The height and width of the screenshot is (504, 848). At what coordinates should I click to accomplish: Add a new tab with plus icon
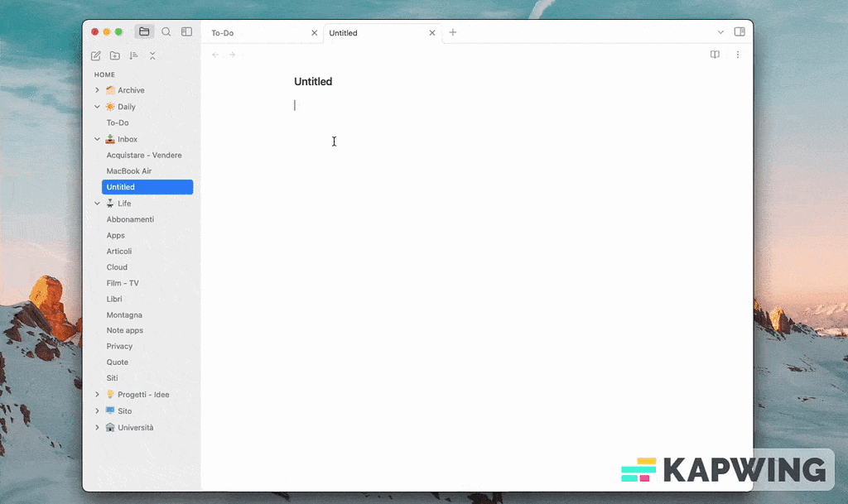(x=452, y=32)
